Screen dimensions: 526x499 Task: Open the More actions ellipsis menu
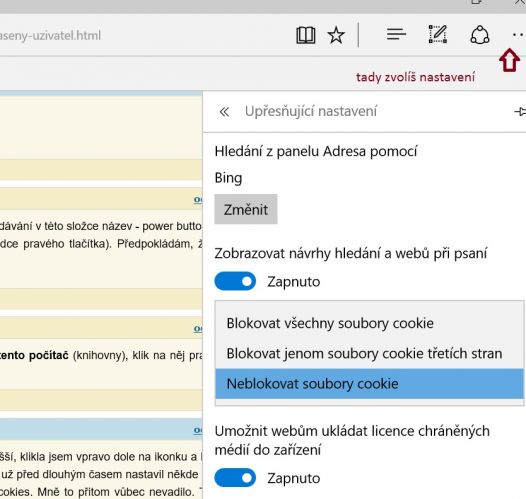pyautogui.click(x=518, y=35)
